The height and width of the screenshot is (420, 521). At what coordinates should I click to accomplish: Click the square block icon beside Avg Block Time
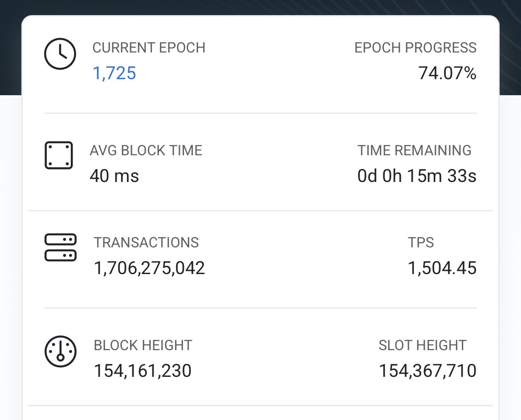click(59, 155)
